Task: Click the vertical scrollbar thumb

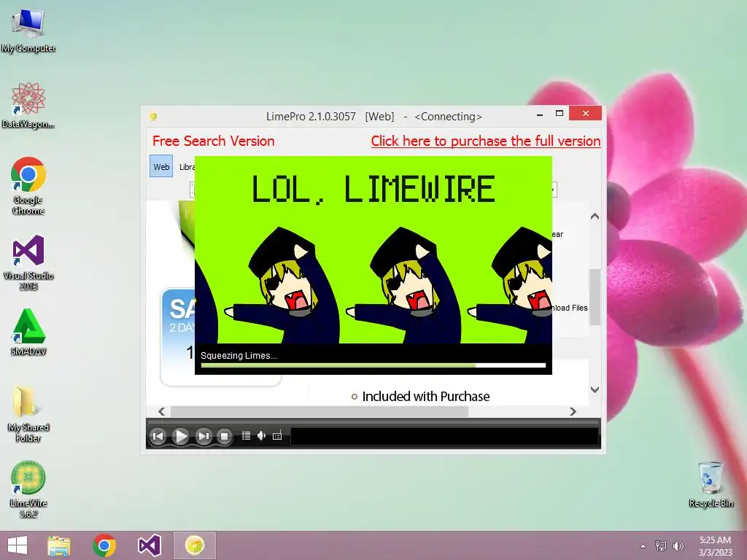Action: pyautogui.click(x=595, y=297)
